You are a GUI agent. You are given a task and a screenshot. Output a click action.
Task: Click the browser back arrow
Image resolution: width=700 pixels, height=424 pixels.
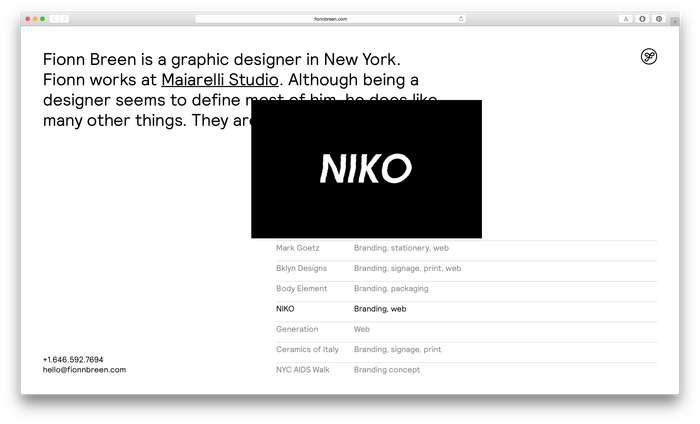pyautogui.click(x=54, y=19)
